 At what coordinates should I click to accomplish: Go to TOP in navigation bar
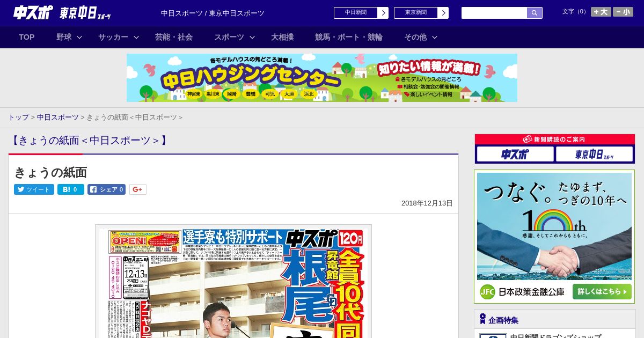(x=27, y=37)
